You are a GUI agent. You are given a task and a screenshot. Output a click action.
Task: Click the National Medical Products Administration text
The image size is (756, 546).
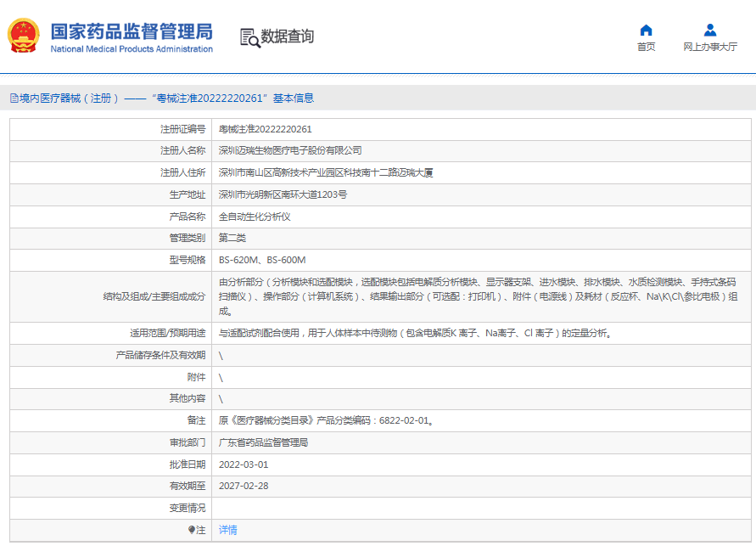132,49
